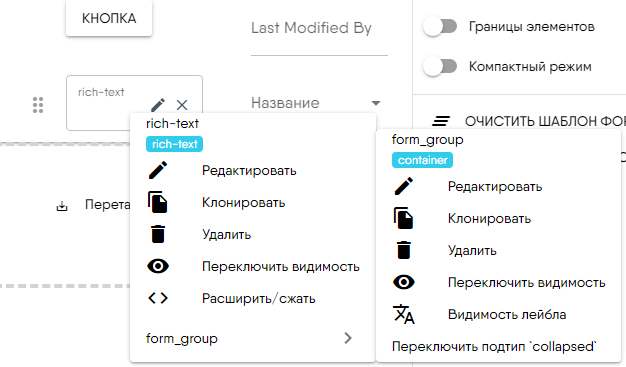This screenshot has width=626, height=367.
Task: Click pencil icon in rich-text menu
Action: pyautogui.click(x=158, y=171)
